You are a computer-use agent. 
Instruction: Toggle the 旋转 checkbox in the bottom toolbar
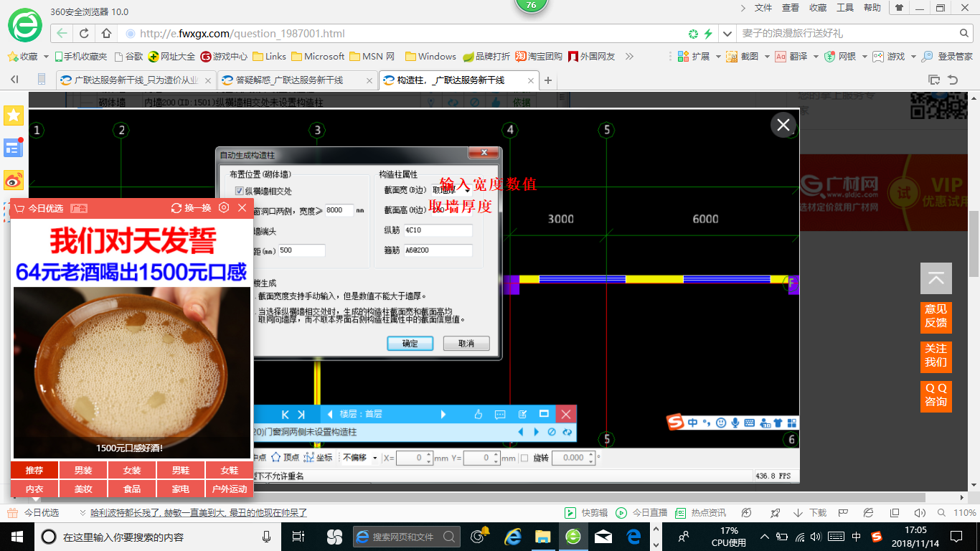click(x=524, y=458)
